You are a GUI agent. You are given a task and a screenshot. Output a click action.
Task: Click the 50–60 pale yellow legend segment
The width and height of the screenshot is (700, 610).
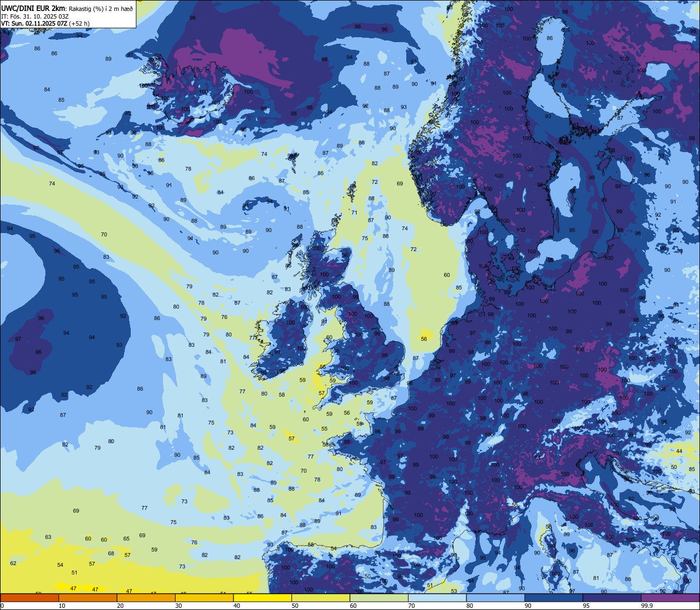pyautogui.click(x=320, y=597)
